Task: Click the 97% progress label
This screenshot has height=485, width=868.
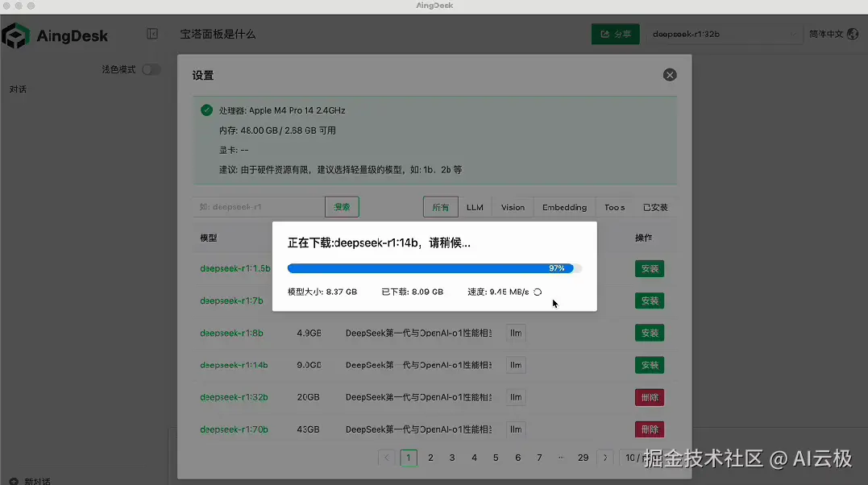Action: coord(556,268)
